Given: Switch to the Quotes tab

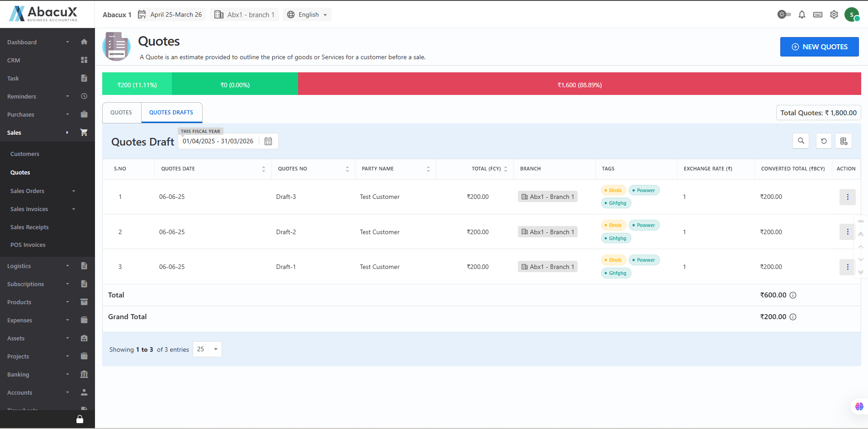Looking at the screenshot, I should click(121, 113).
